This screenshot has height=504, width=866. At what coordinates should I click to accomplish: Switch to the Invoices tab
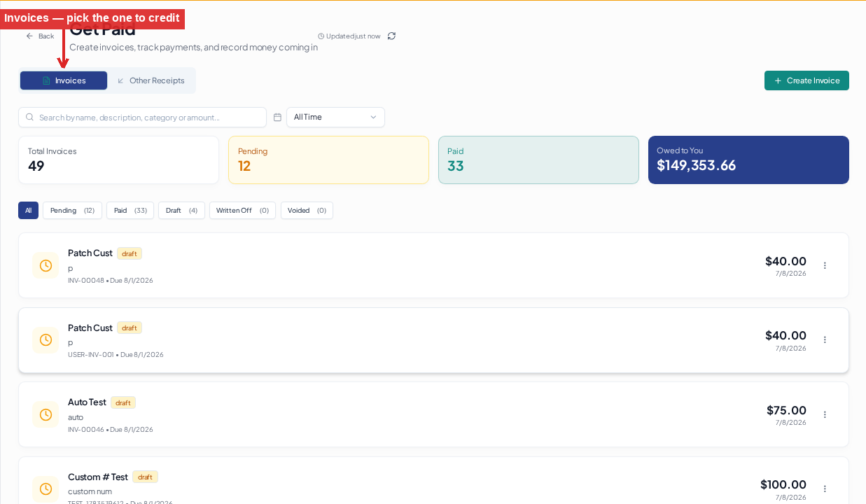tap(64, 80)
